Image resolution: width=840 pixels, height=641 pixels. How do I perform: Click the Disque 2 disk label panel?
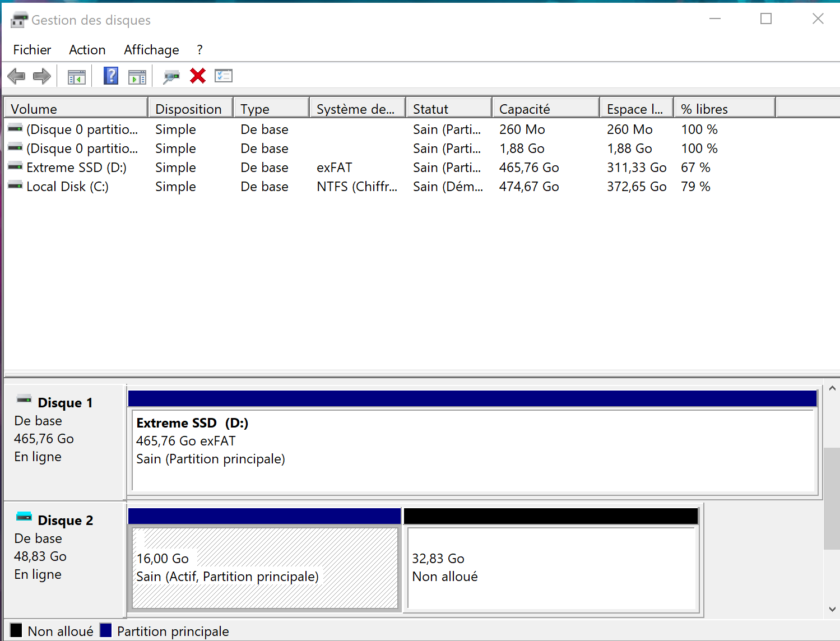click(64, 559)
